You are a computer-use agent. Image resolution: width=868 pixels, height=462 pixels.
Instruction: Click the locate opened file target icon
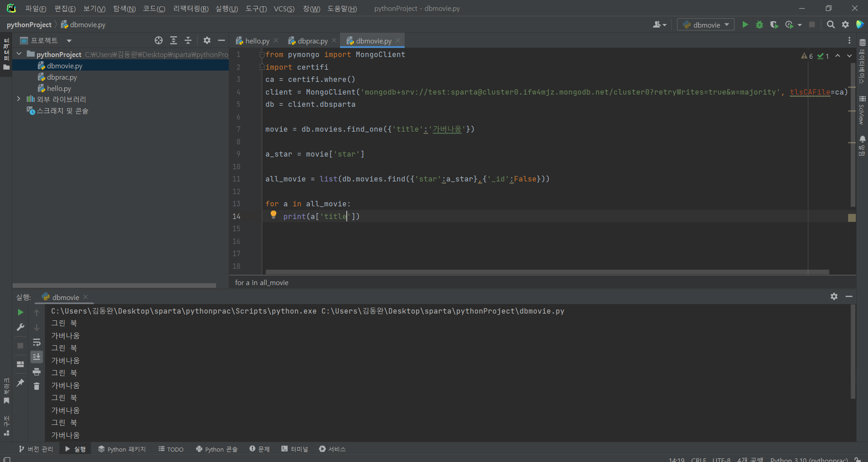tap(159, 40)
